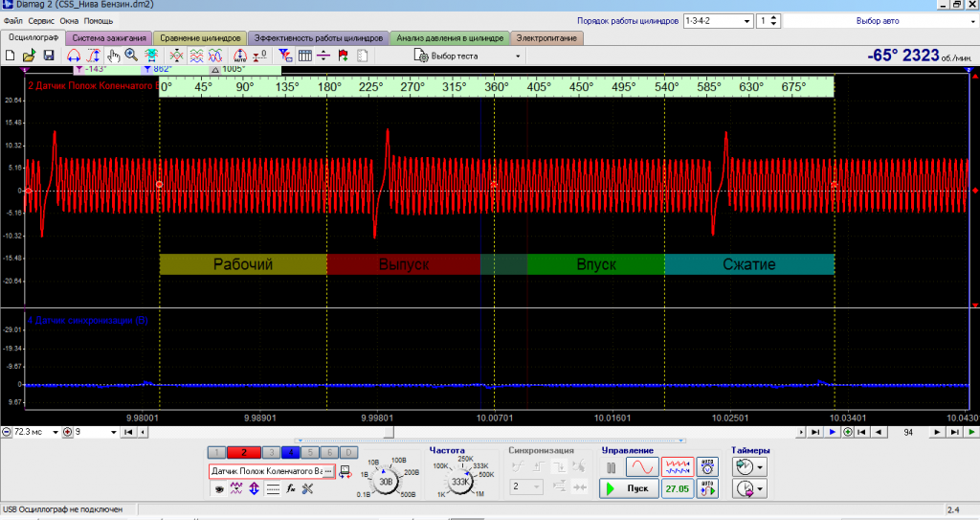Viewport: 980px width, 520px height.
Task: Click the table grid toolbar icon
Action: 305,56
